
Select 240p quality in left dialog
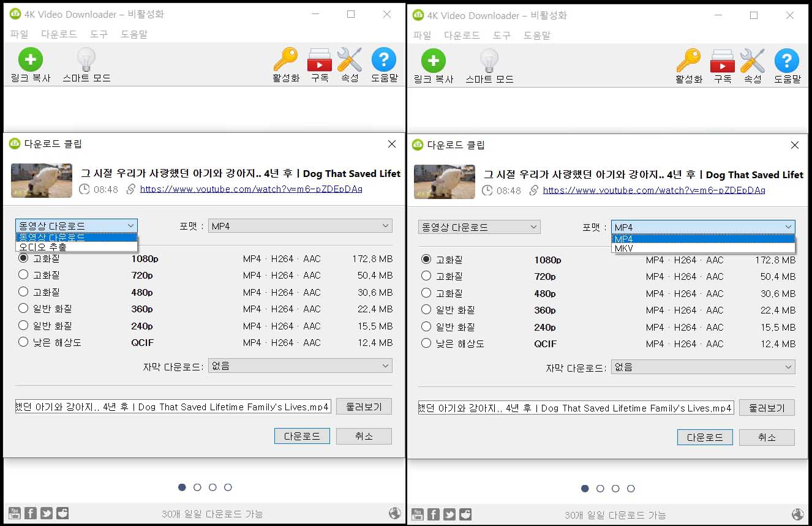[x=23, y=325]
